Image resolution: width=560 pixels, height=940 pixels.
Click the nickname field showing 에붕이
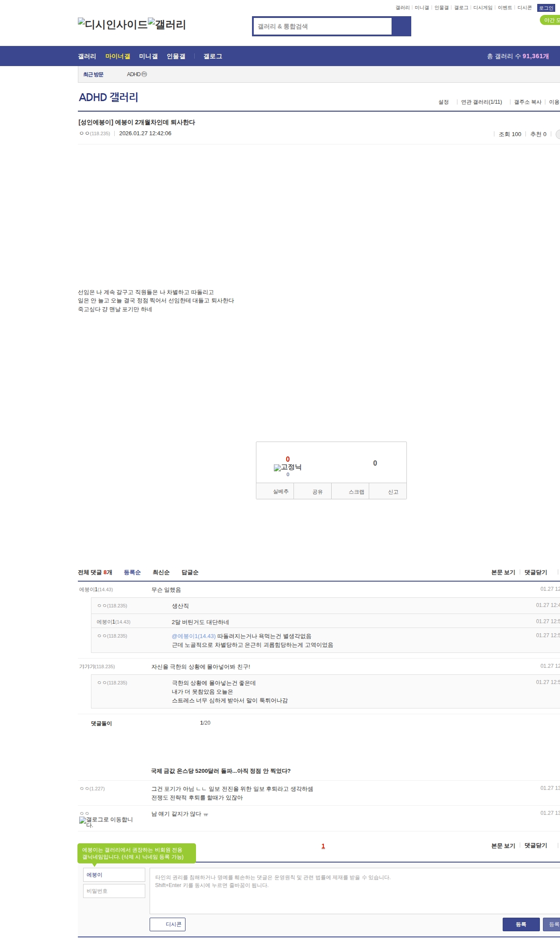pyautogui.click(x=114, y=875)
